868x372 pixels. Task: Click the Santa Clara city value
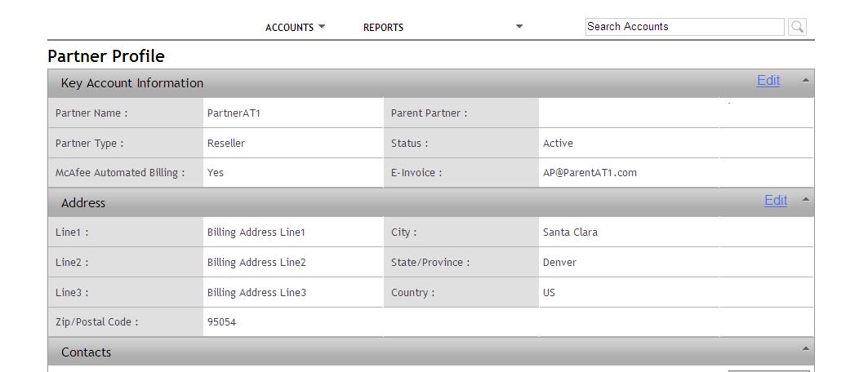(x=570, y=232)
